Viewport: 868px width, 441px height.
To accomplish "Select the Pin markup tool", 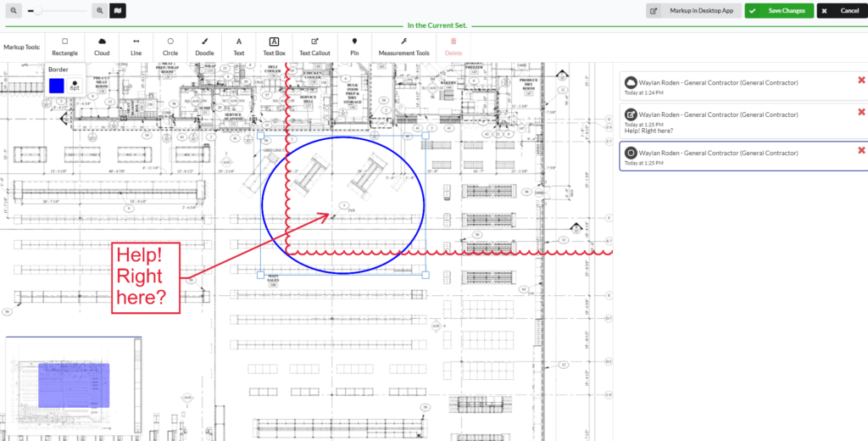I will coord(355,47).
